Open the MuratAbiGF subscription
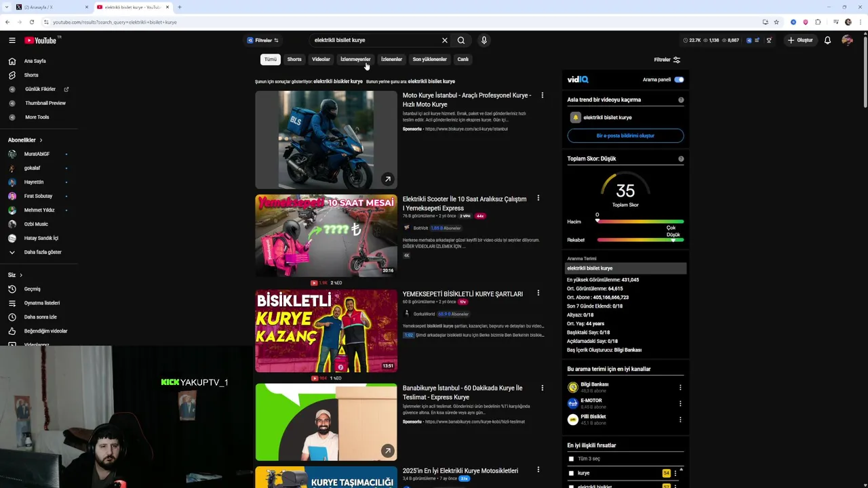Viewport: 868px width, 488px height. (x=37, y=154)
